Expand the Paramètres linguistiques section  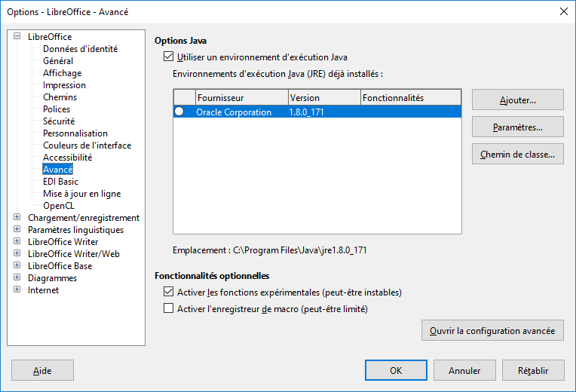tap(17, 230)
